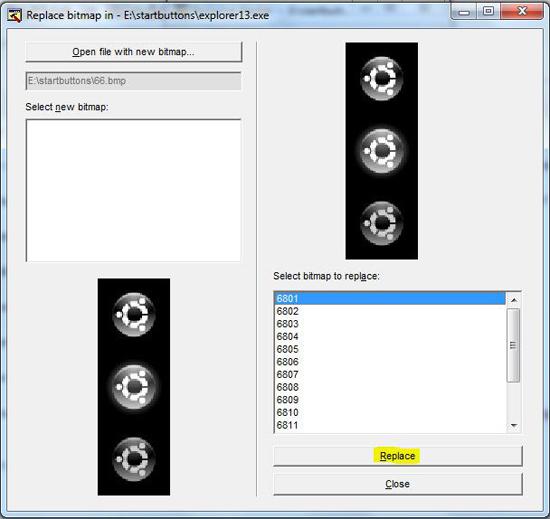Select bitmap 6810 in the list
This screenshot has width=550, height=519.
point(389,412)
